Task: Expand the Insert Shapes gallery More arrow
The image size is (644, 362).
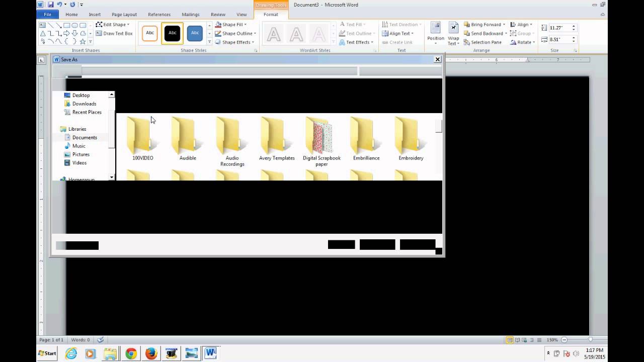Action: [91, 41]
